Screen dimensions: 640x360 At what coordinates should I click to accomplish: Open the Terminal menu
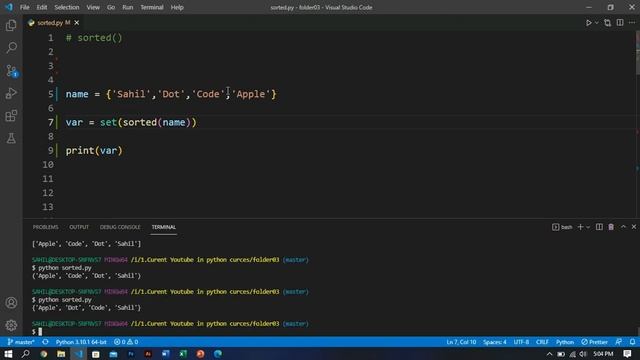152,7
